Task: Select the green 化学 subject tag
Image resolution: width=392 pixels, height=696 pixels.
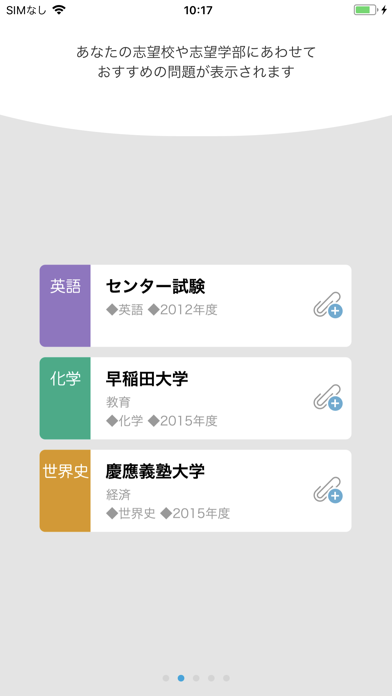Action: 65,398
